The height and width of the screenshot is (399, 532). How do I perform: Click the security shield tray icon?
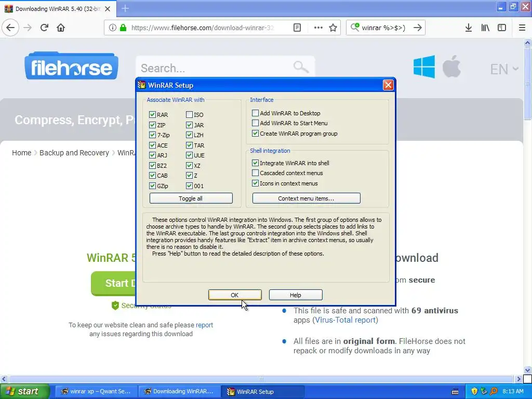[x=474, y=391]
